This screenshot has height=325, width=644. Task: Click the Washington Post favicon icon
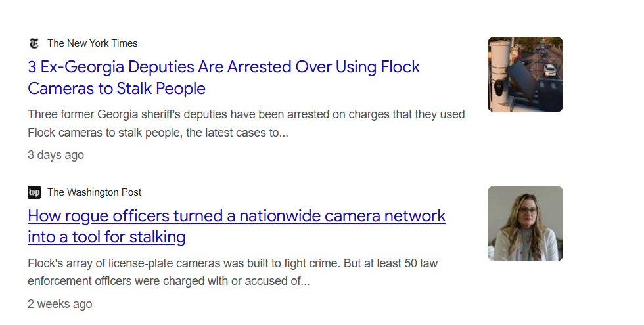[x=34, y=192]
